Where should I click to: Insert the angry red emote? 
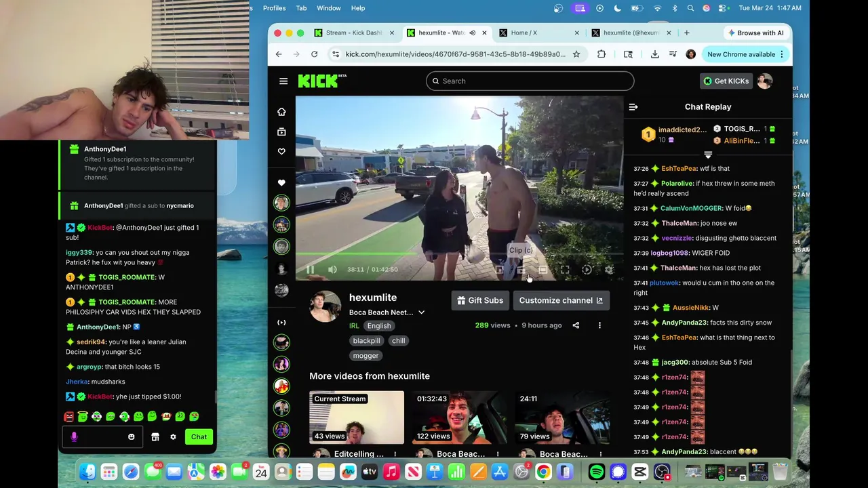coord(68,416)
